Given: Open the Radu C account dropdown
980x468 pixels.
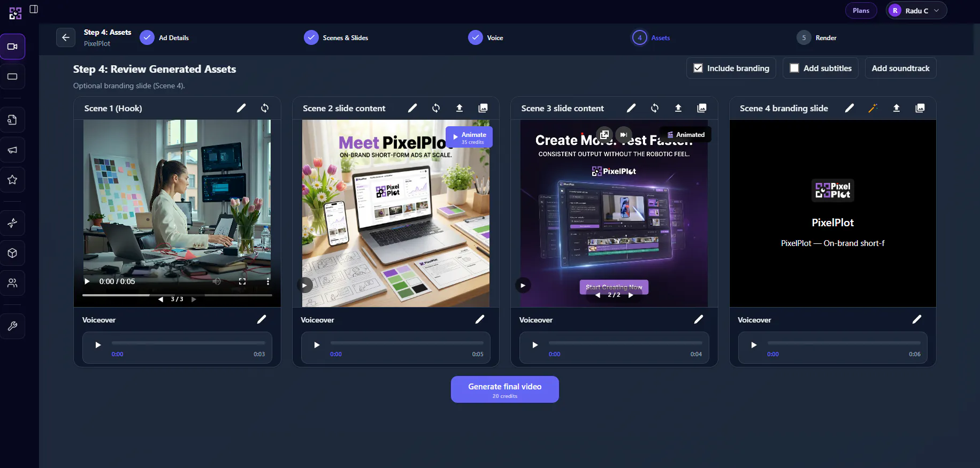Looking at the screenshot, I should (x=916, y=10).
